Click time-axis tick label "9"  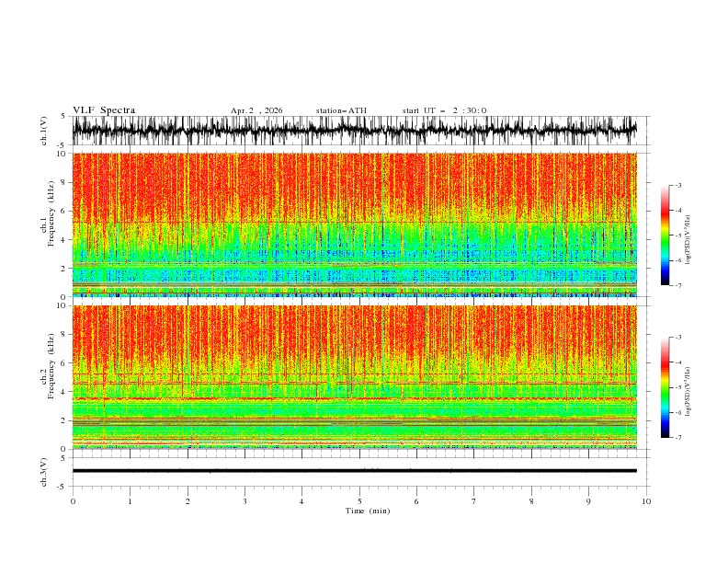[x=588, y=501]
